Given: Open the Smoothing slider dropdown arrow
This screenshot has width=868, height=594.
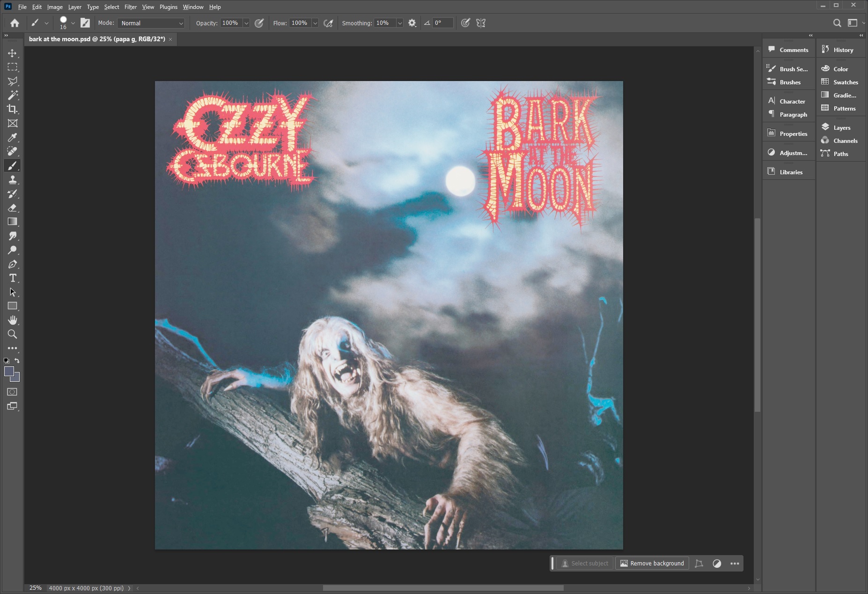Looking at the screenshot, I should [x=400, y=23].
